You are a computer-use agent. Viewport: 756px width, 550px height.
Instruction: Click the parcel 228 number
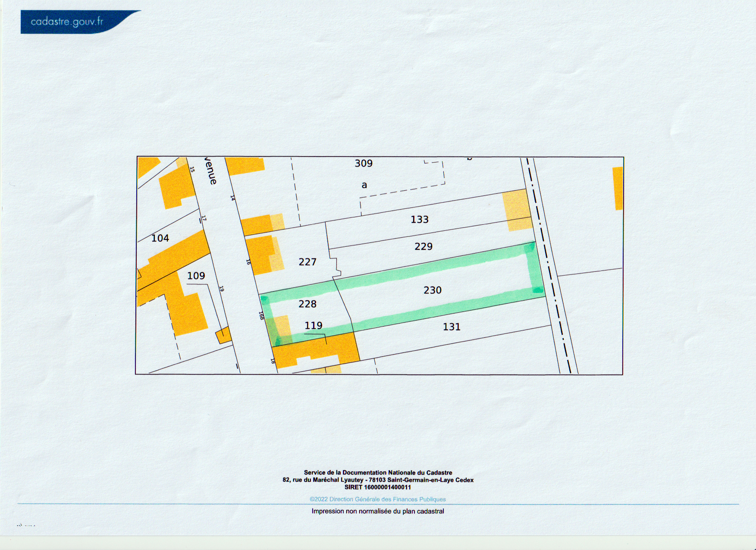(x=307, y=304)
